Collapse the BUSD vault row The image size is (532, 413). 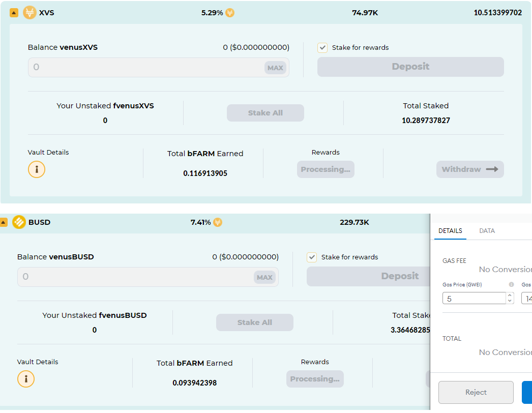(x=4, y=222)
